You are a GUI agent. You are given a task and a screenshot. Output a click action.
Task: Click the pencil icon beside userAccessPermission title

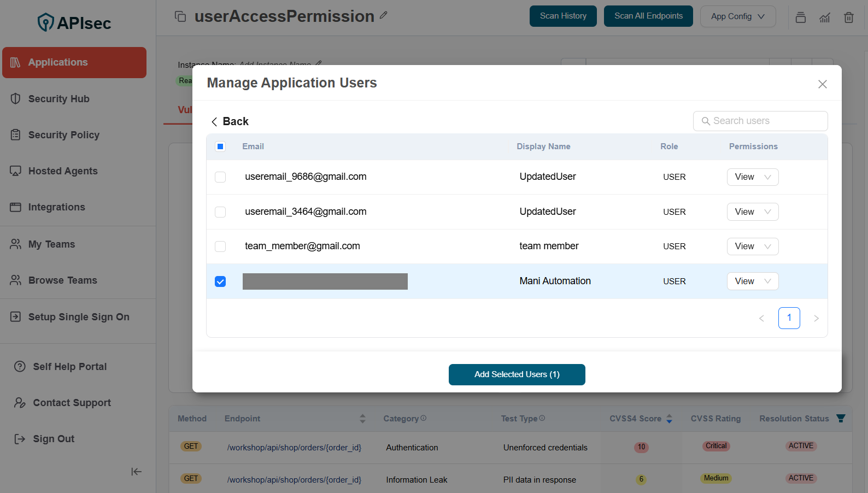[x=384, y=15]
